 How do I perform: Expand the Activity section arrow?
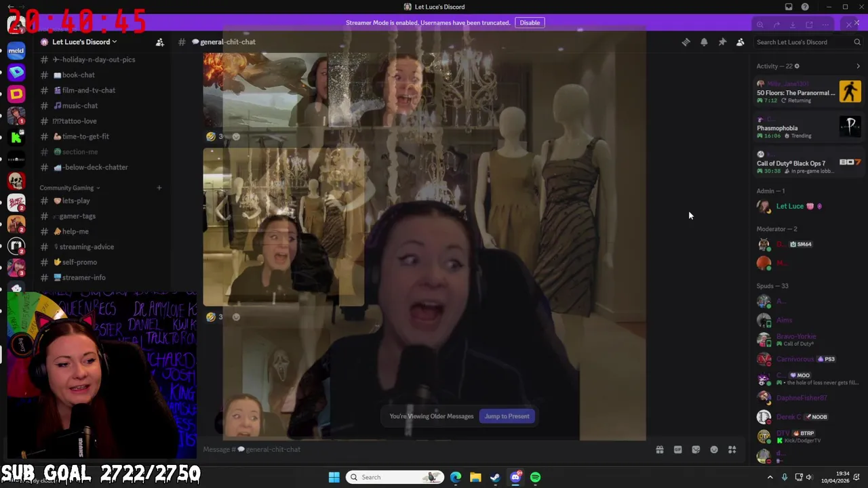[858, 66]
